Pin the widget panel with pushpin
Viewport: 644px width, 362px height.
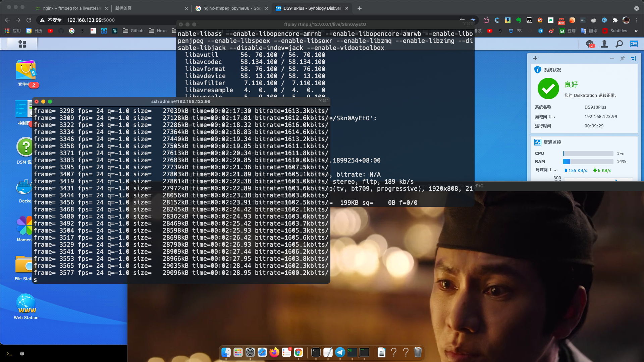[623, 58]
